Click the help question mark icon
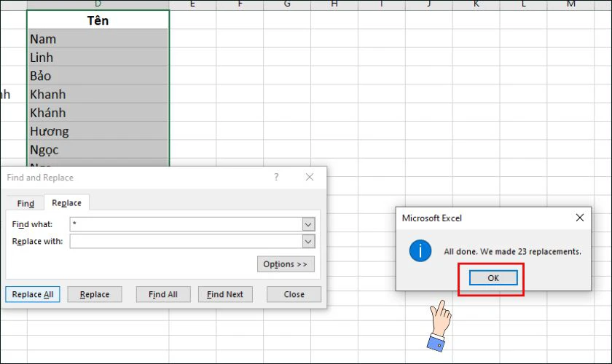This screenshot has height=364, width=612. [x=276, y=177]
